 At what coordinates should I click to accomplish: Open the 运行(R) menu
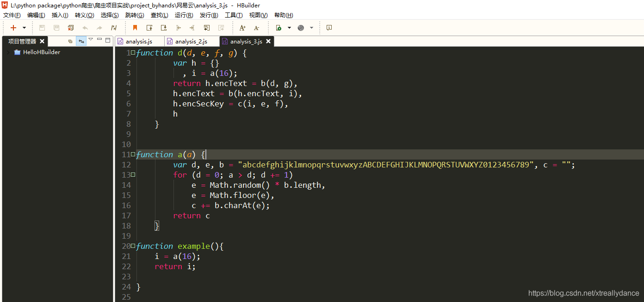click(184, 15)
